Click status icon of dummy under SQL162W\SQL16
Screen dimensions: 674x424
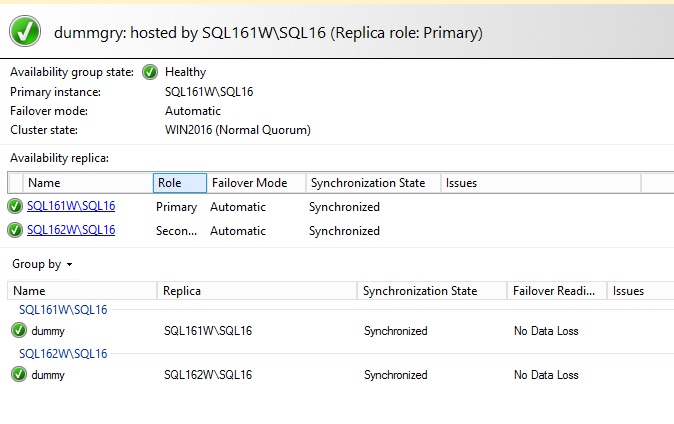[18, 374]
